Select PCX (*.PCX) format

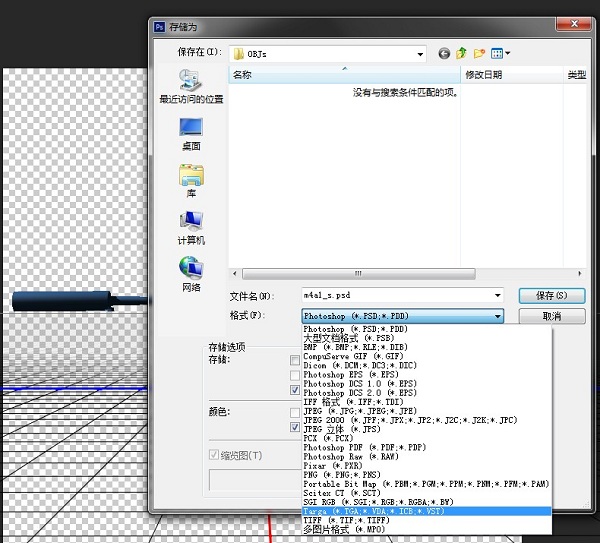[x=427, y=439]
